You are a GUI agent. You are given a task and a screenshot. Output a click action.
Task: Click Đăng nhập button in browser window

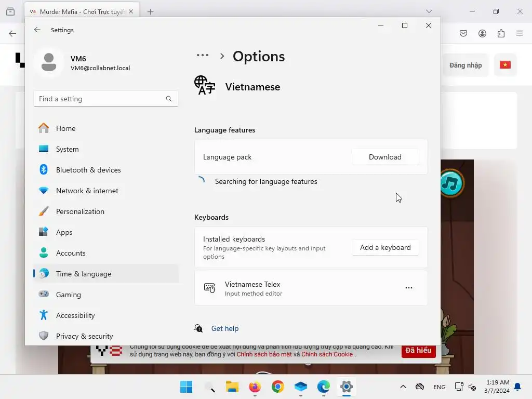pyautogui.click(x=465, y=65)
